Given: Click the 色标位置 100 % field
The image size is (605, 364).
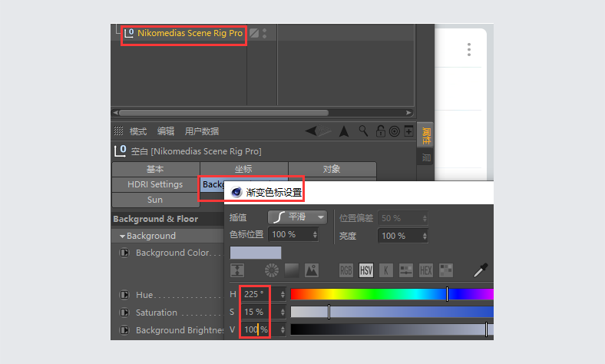Looking at the screenshot, I should click(289, 235).
